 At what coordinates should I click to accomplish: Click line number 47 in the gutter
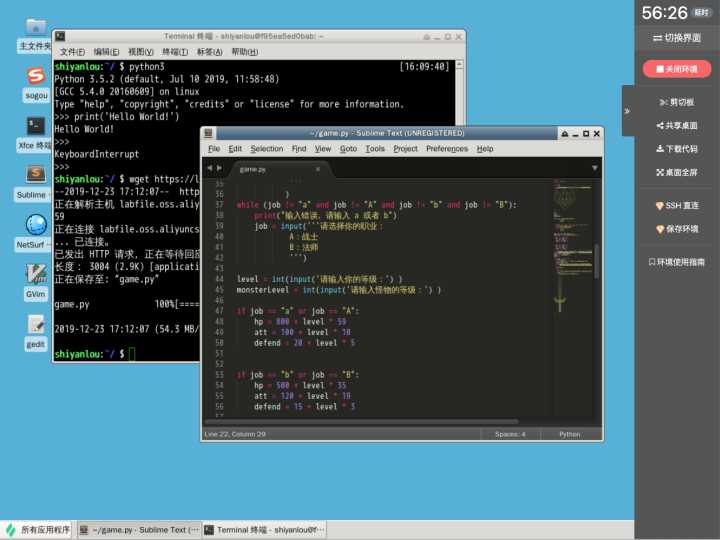pyautogui.click(x=219, y=311)
